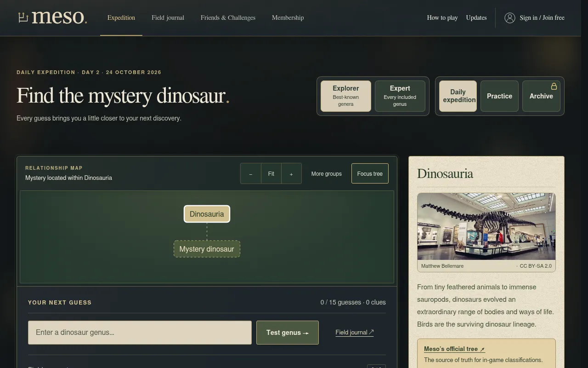Select the Mystery dinosaur node
588x368 pixels.
click(x=207, y=249)
